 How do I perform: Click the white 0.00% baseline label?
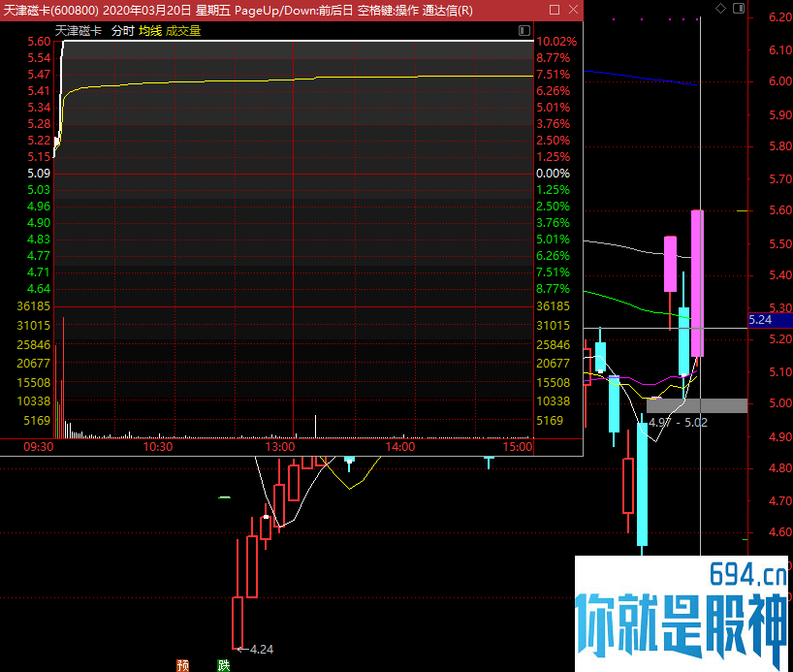pos(553,174)
